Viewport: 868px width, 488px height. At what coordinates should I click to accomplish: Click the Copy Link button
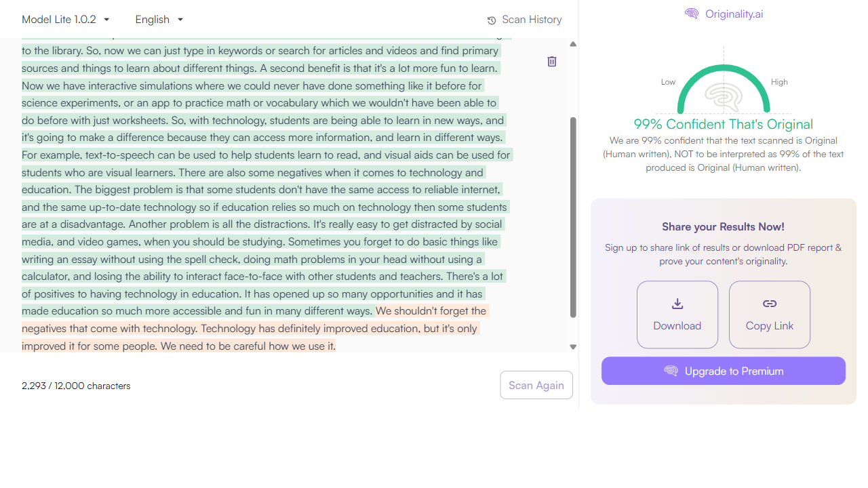coord(770,314)
